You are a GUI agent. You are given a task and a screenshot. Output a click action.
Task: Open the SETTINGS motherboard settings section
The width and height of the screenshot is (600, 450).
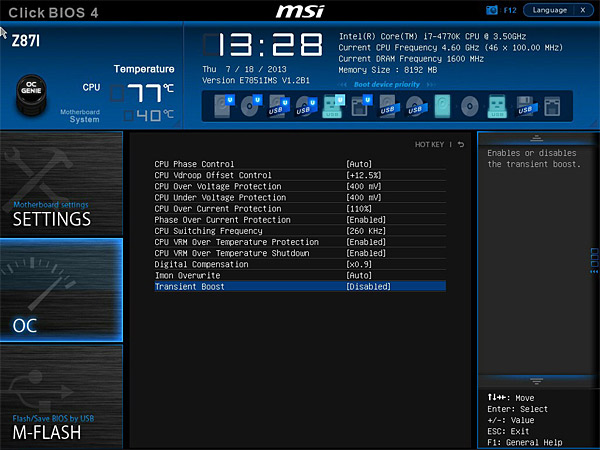[61, 184]
